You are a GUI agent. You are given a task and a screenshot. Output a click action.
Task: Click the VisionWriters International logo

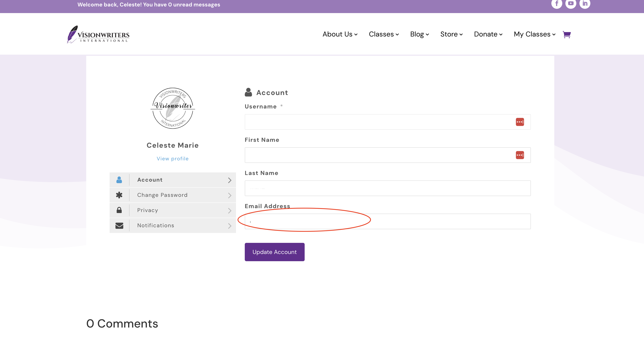point(98,35)
